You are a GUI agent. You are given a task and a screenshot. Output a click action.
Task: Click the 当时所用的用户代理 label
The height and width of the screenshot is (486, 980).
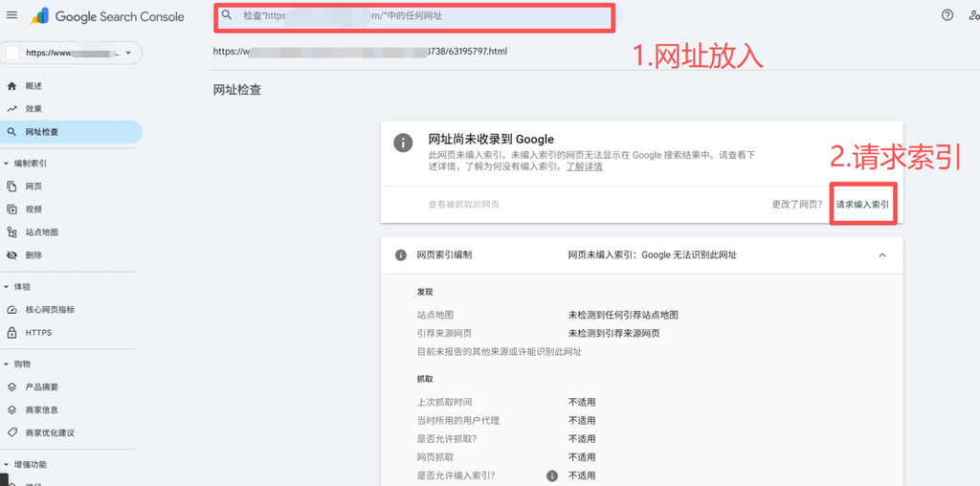pos(458,420)
